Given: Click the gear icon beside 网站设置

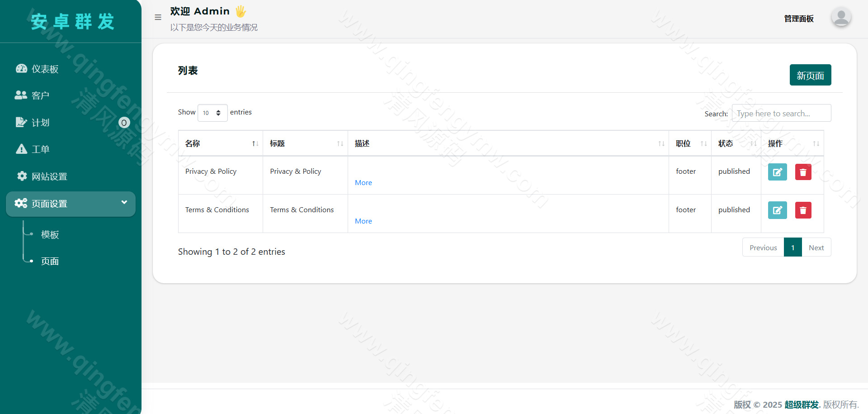Looking at the screenshot, I should click(22, 176).
